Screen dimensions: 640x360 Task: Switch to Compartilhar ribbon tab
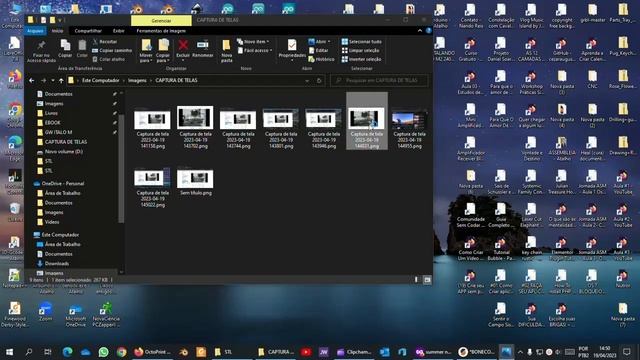(x=88, y=31)
